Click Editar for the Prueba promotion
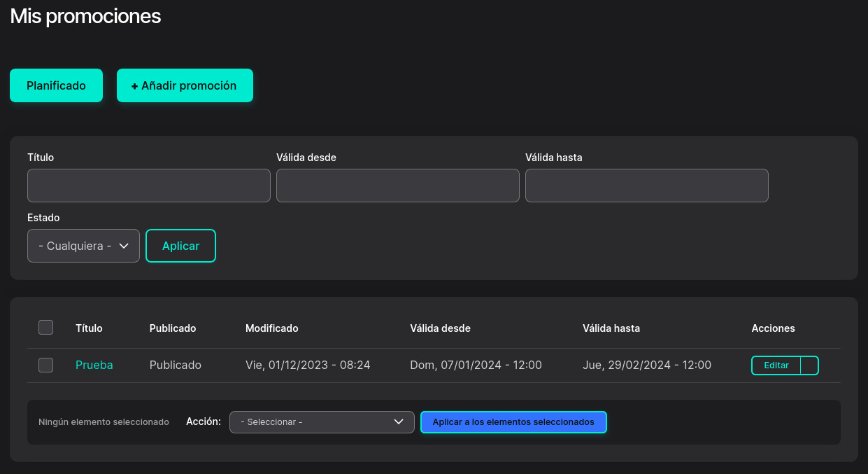The width and height of the screenshot is (868, 474). [x=776, y=365]
